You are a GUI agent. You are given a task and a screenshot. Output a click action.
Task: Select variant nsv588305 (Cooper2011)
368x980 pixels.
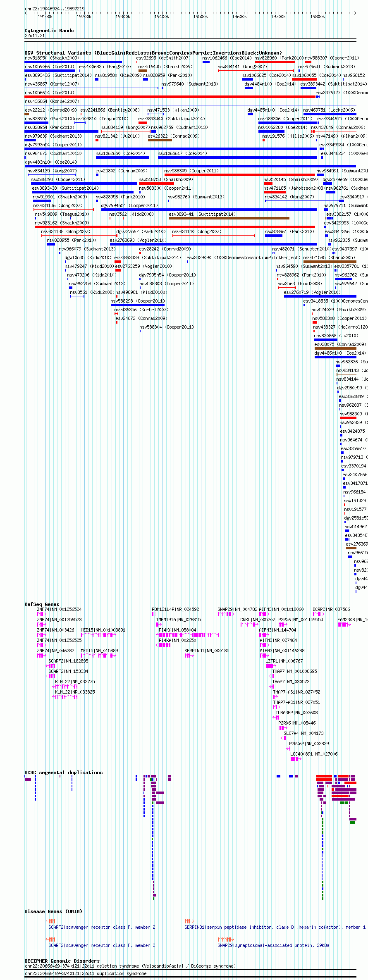point(239,175)
